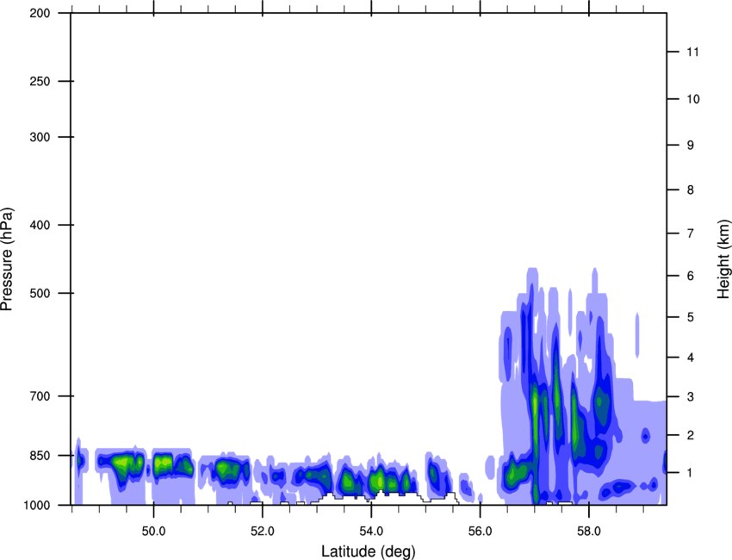Screen dimensions: 732x560
Task: Pick the 9 km height label
Action: pos(690,146)
